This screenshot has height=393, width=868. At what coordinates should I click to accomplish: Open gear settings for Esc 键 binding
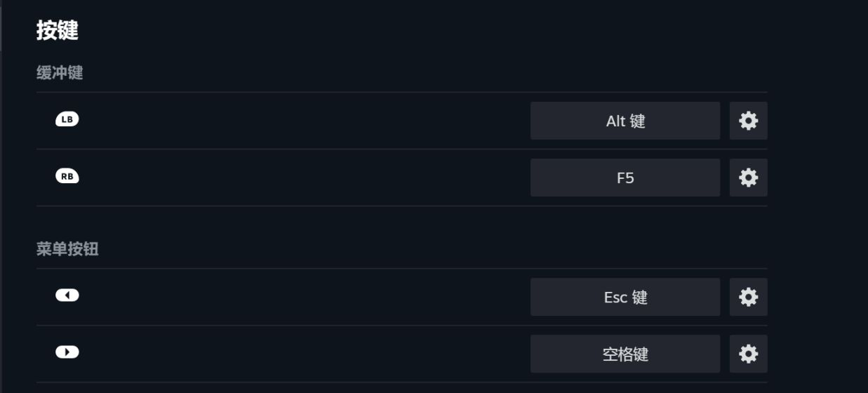748,297
